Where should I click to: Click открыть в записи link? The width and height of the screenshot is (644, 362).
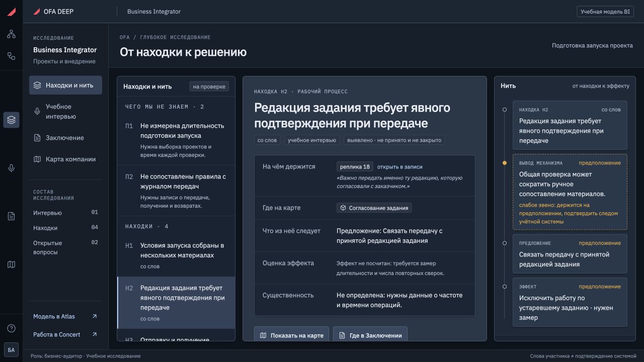pyautogui.click(x=400, y=167)
